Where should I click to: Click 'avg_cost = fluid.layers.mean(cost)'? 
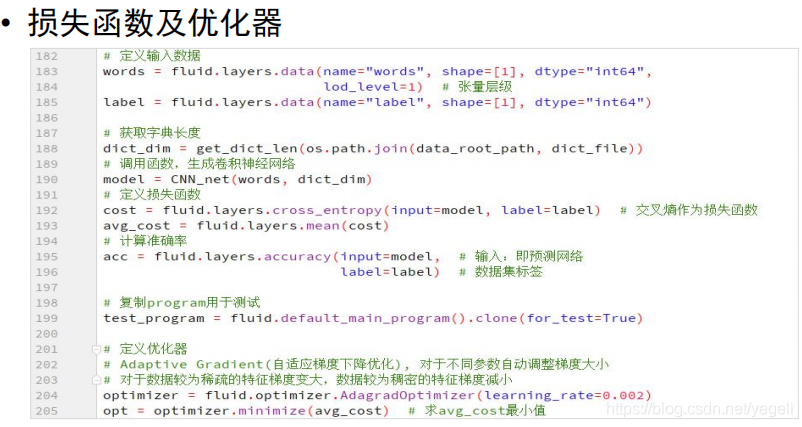tap(246, 226)
